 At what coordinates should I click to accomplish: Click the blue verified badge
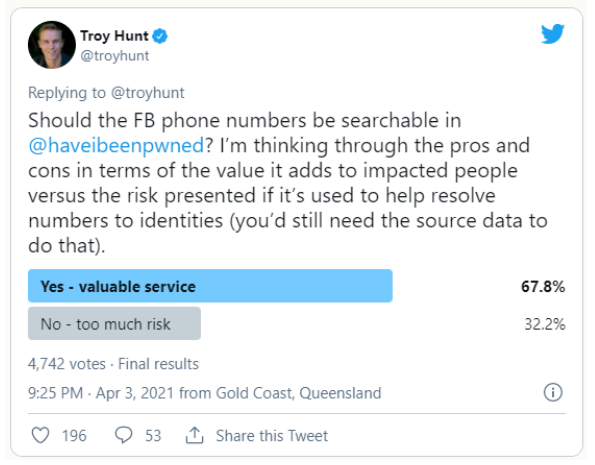160,36
